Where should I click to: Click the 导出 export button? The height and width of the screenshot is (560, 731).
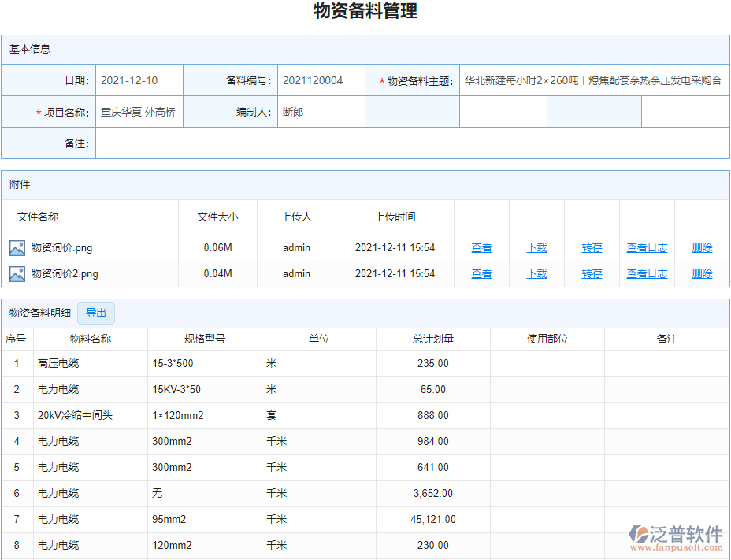pyautogui.click(x=95, y=313)
